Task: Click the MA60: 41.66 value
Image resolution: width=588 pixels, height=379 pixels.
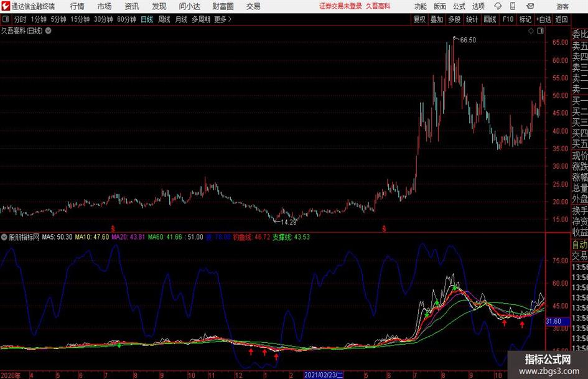Action: [165, 237]
